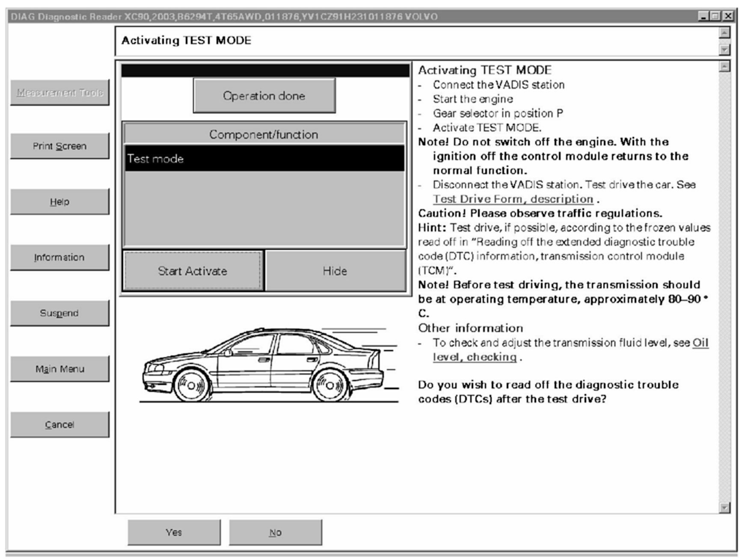Click the car illustration image
The width and height of the screenshot is (745, 560).
(x=269, y=365)
